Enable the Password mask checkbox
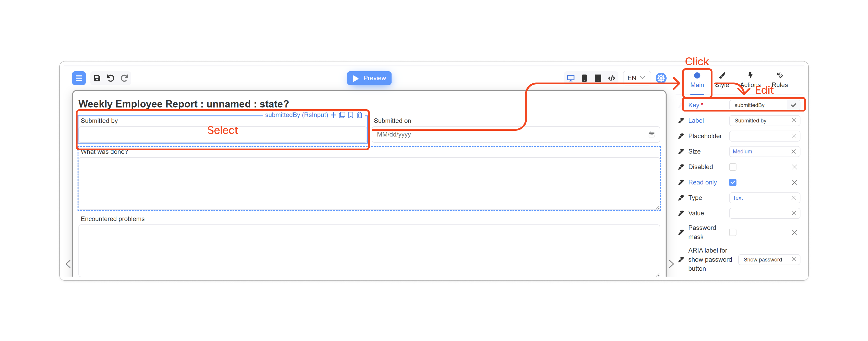The image size is (868, 341). (733, 232)
